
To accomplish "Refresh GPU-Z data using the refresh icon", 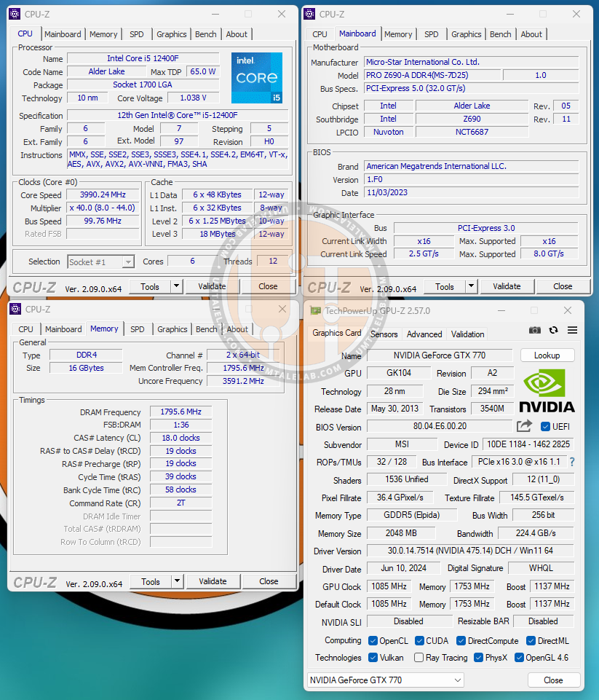I will coord(553,330).
